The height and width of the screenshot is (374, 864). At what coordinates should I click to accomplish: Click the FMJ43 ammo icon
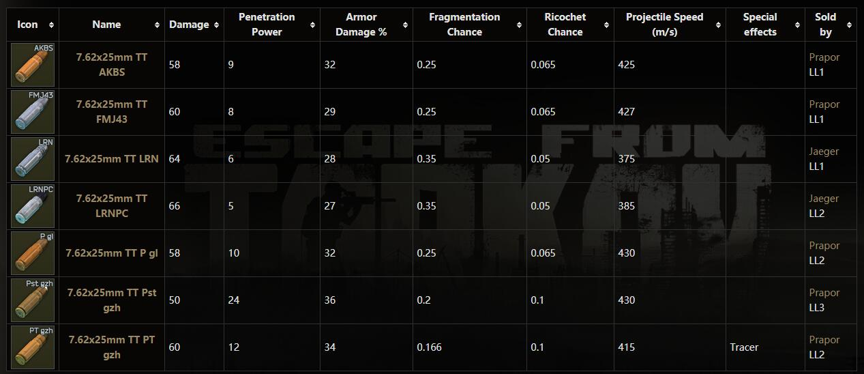33,112
